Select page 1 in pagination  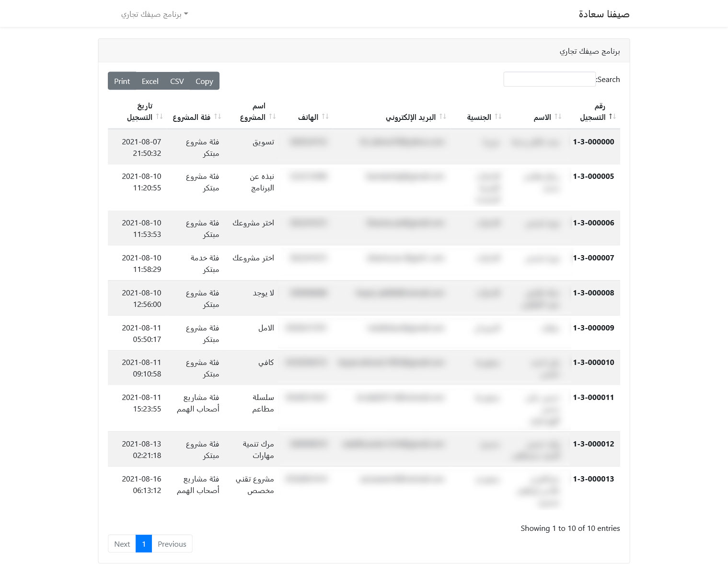(144, 544)
